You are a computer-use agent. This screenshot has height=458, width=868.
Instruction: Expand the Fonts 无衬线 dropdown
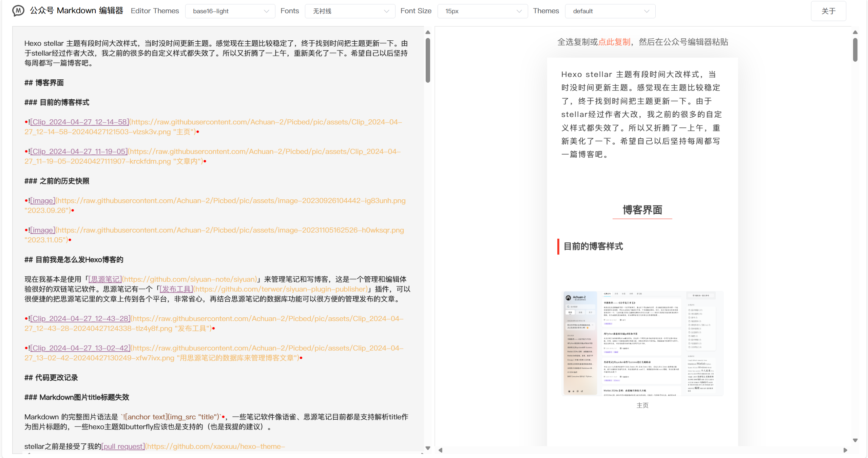click(x=350, y=11)
